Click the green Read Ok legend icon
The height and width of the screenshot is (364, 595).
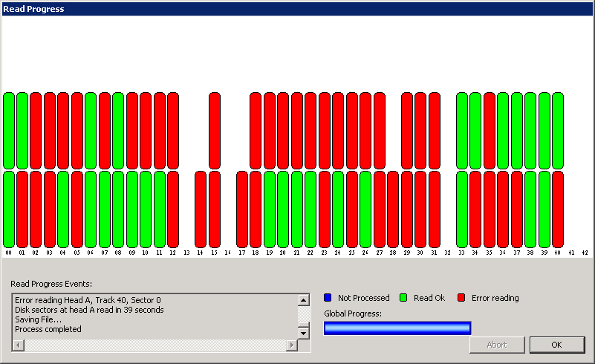[x=403, y=298]
